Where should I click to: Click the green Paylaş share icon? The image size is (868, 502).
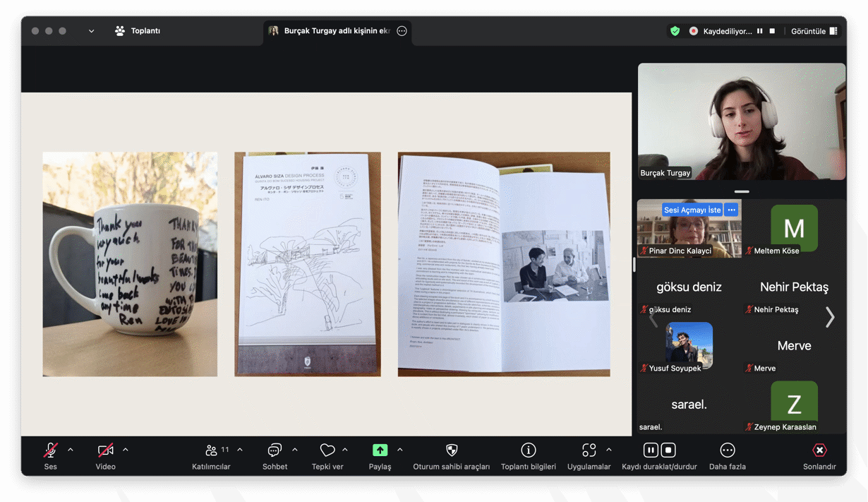pos(380,450)
